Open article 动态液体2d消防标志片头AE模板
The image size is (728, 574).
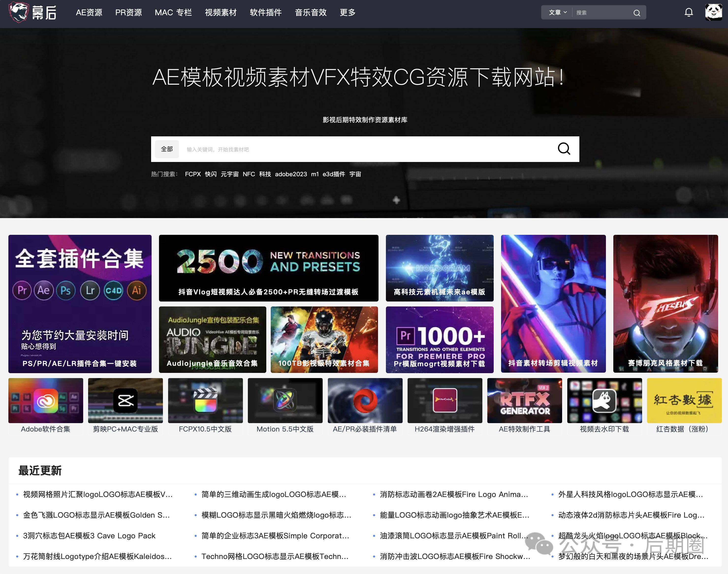[632, 515]
